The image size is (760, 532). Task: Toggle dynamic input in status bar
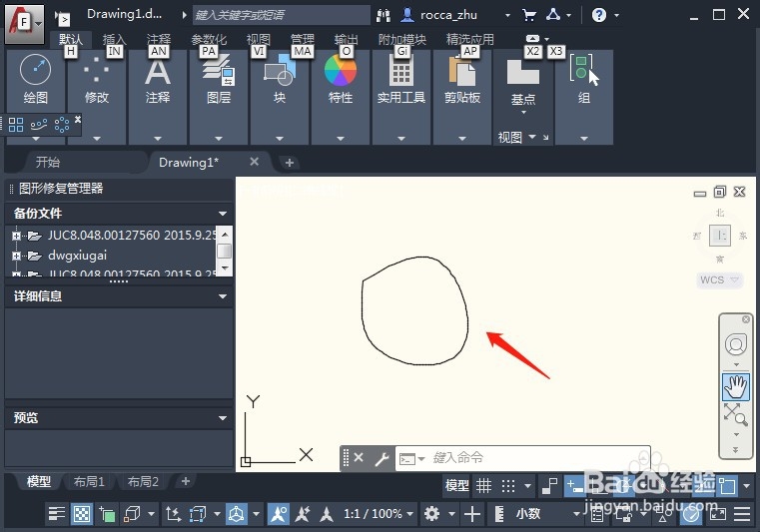(575, 485)
